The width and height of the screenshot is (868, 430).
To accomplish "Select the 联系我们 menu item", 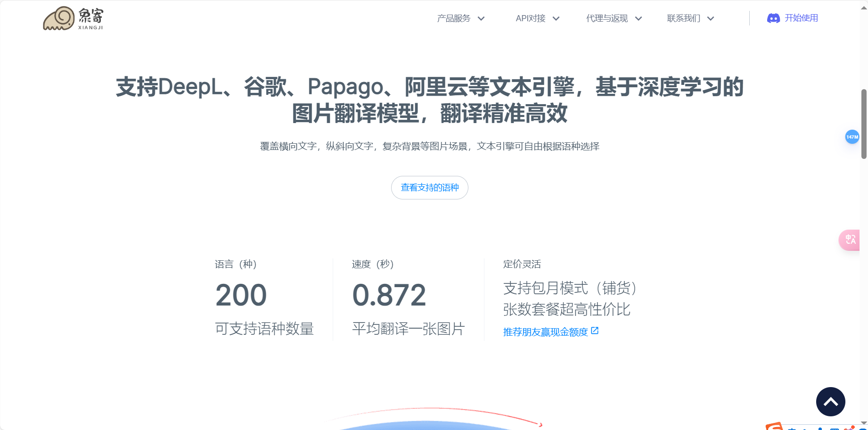I will tap(682, 18).
